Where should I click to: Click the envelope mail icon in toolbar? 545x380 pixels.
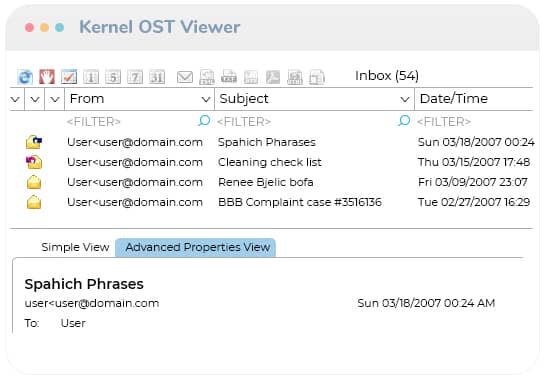(x=185, y=77)
